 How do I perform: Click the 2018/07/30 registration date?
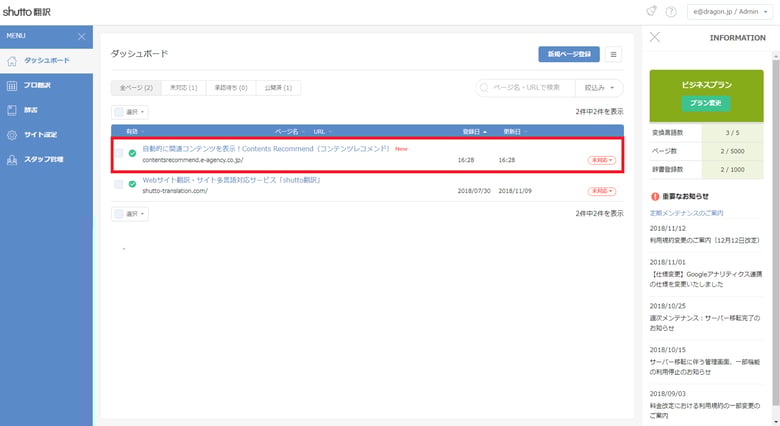pos(474,191)
